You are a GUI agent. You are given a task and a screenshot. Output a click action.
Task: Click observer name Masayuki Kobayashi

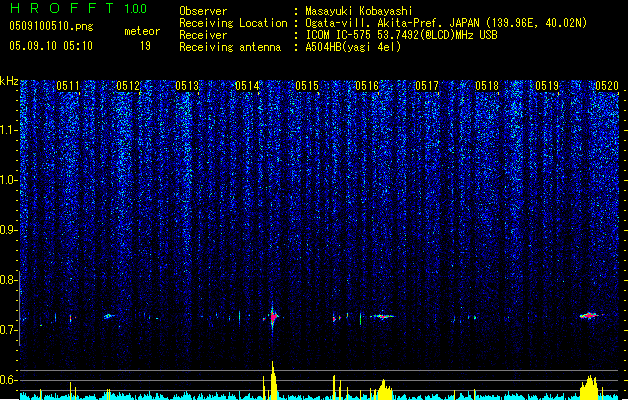pyautogui.click(x=359, y=11)
